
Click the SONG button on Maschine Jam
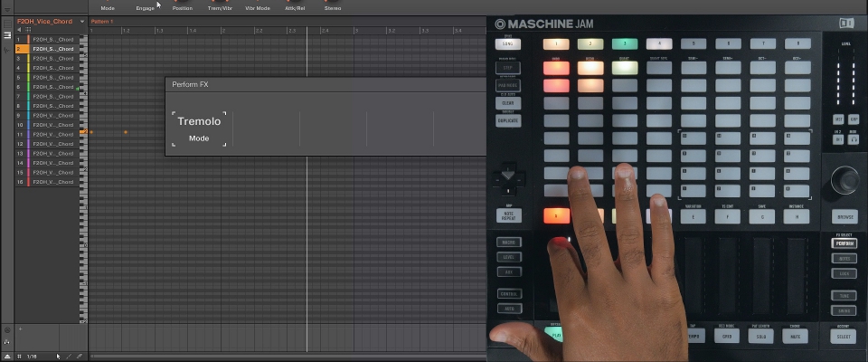coord(508,43)
